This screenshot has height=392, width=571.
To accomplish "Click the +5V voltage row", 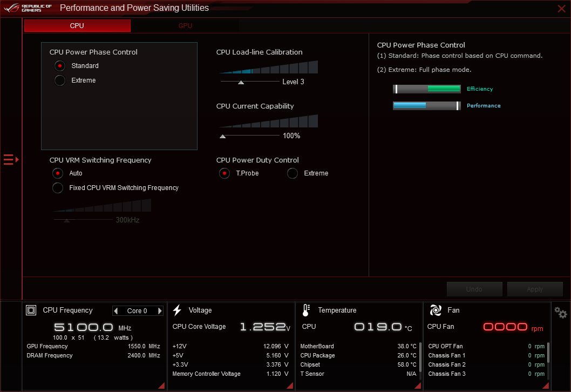I will coord(230,355).
